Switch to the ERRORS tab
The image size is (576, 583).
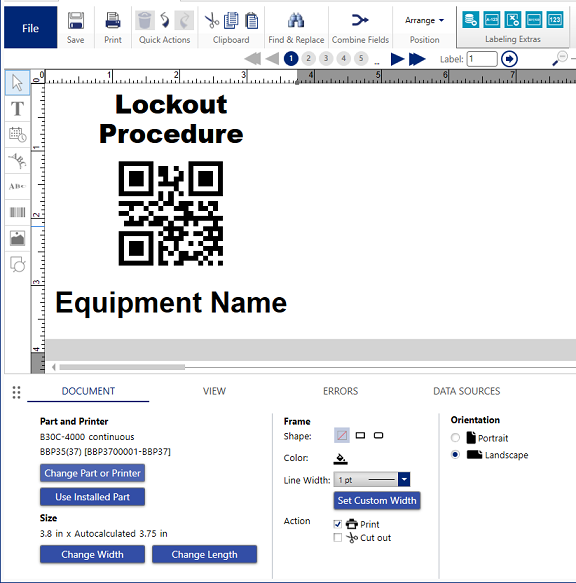pyautogui.click(x=340, y=391)
